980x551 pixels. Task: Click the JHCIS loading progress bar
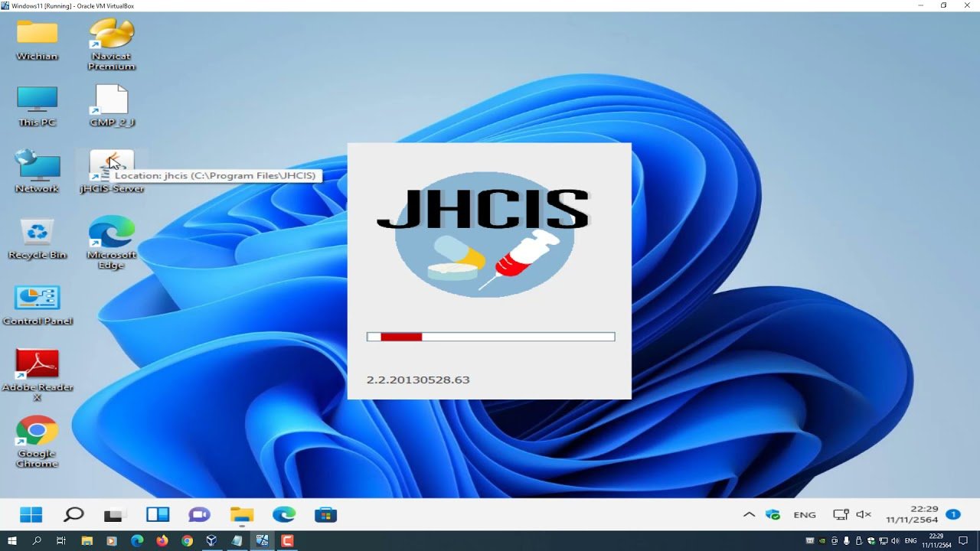coord(490,336)
